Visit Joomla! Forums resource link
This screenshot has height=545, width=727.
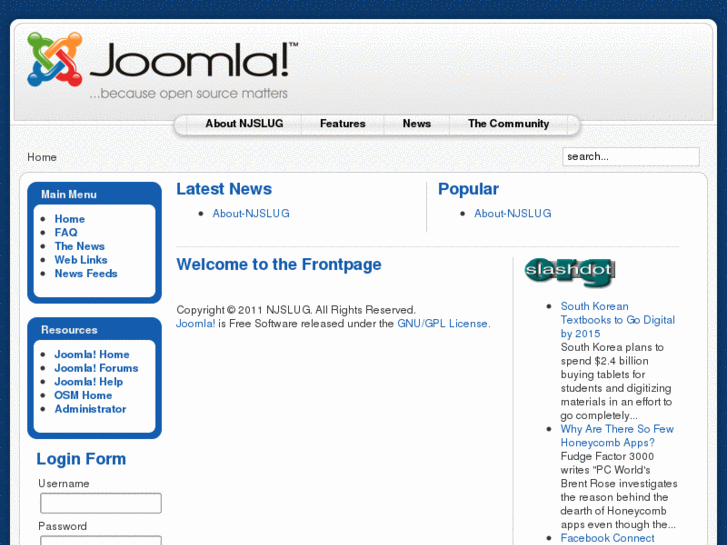point(96,368)
